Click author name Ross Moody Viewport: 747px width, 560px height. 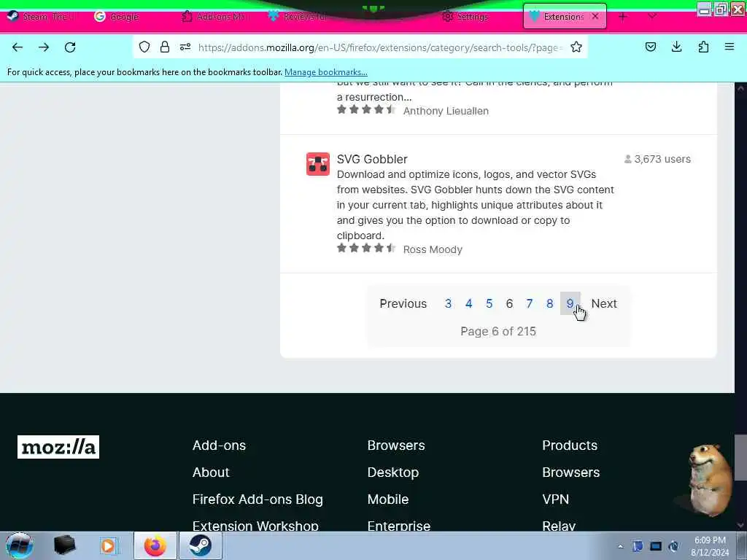pyautogui.click(x=433, y=249)
